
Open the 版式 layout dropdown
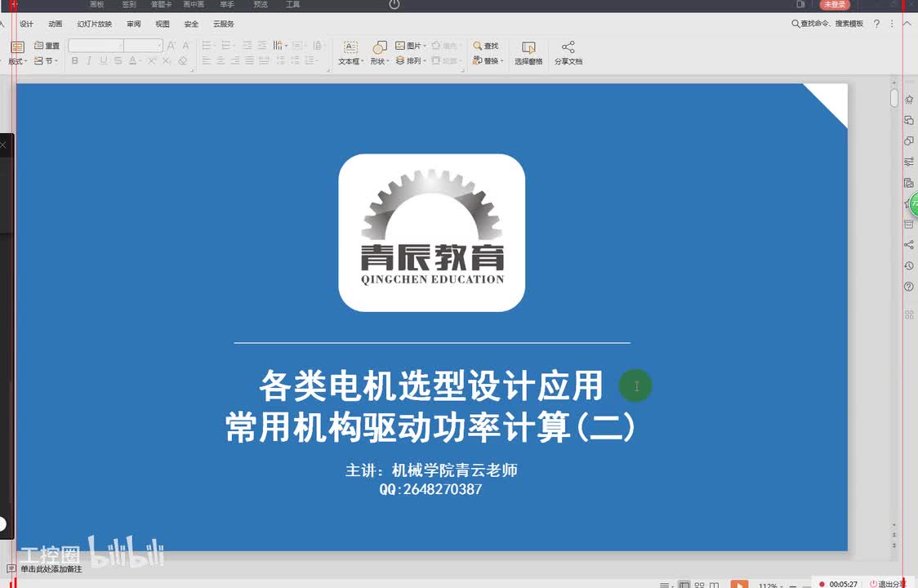(x=18, y=53)
